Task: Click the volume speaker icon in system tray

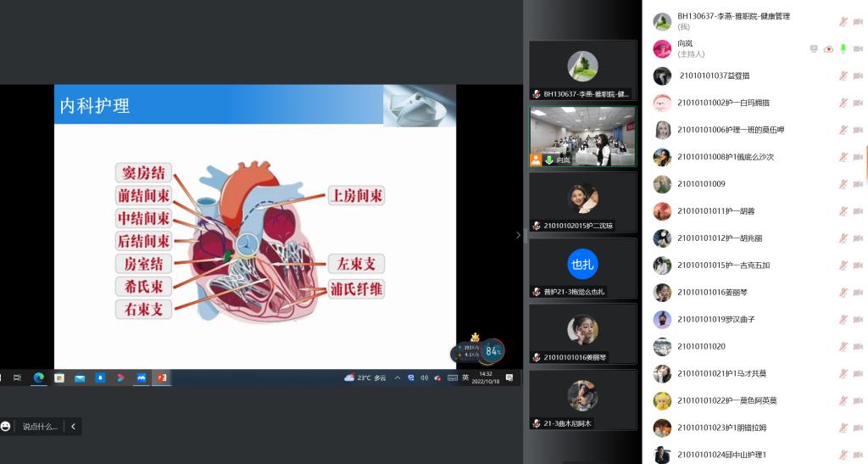Action: [x=424, y=377]
